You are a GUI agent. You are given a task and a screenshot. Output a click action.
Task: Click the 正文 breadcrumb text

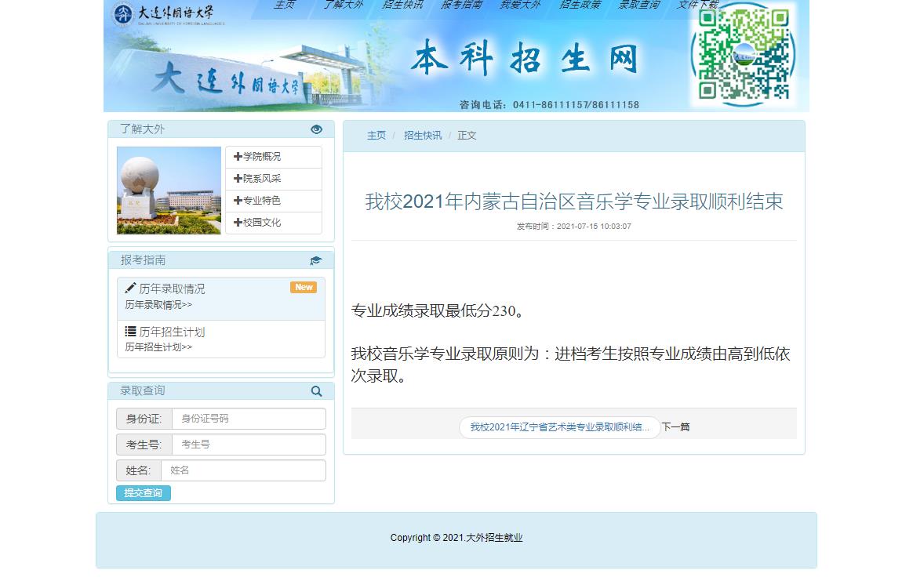point(467,136)
